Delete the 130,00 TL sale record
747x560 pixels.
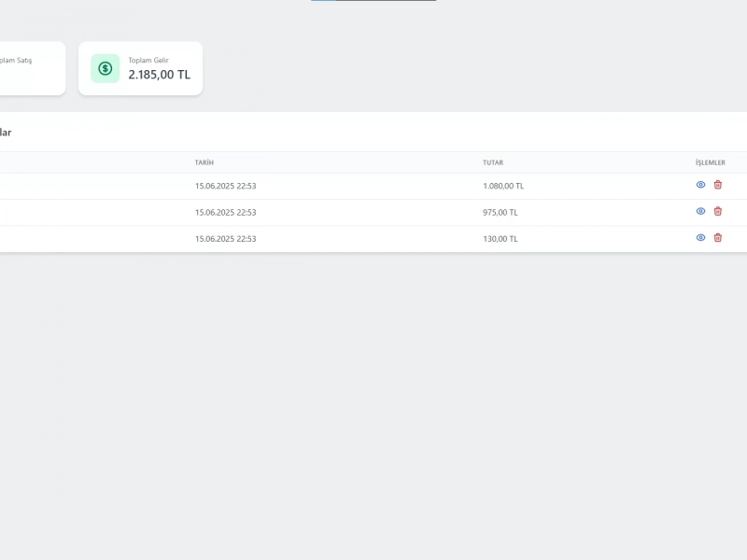pyautogui.click(x=718, y=238)
